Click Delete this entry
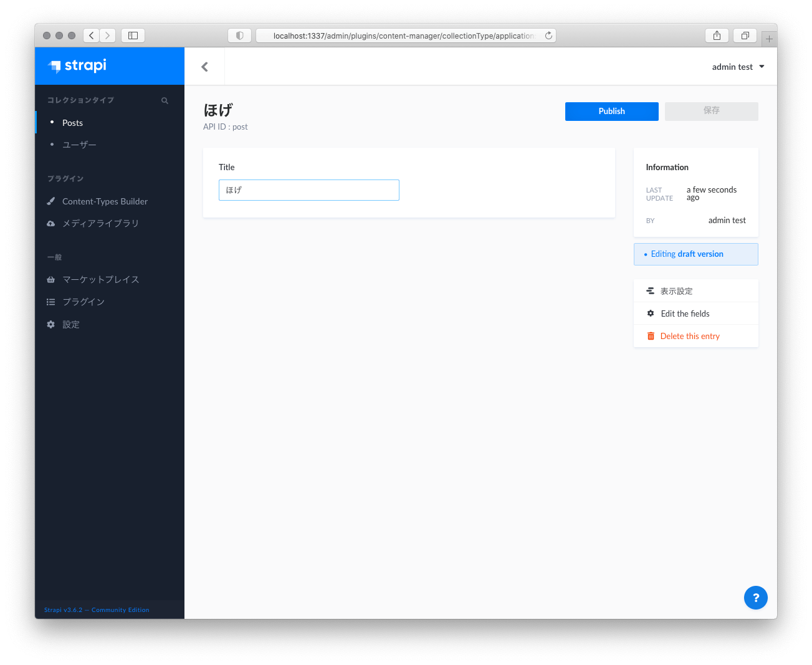The image size is (812, 665). pos(695,336)
